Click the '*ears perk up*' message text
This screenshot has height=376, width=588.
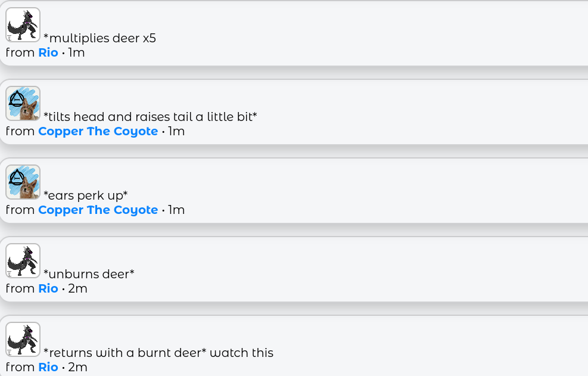pyautogui.click(x=86, y=195)
